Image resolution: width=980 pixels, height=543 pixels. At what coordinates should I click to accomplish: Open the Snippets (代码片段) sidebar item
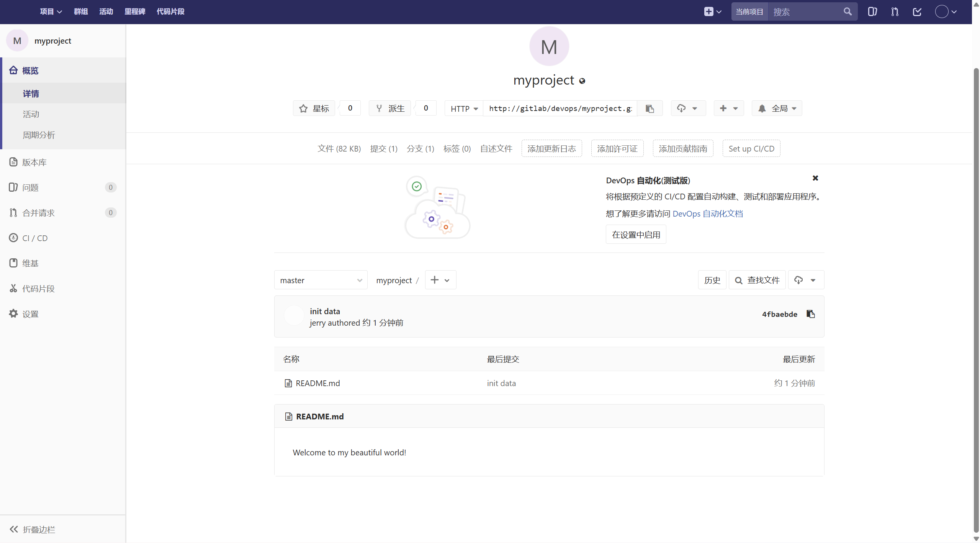[63, 289]
